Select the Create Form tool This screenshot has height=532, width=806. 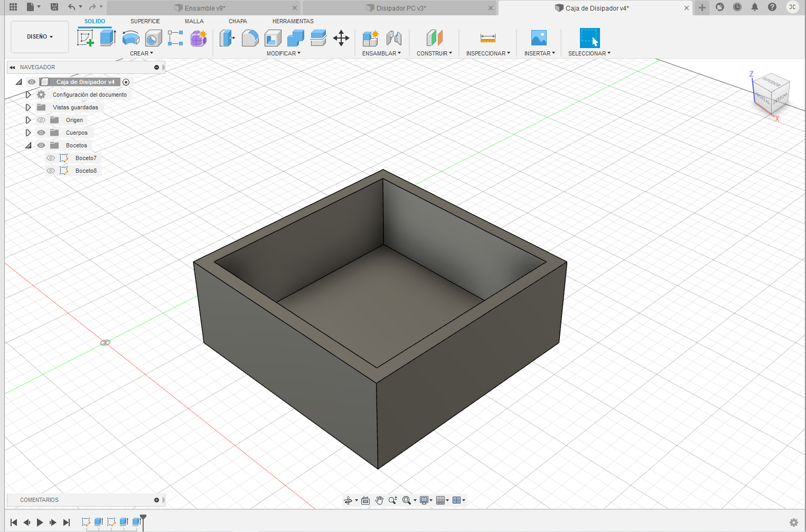tap(199, 38)
